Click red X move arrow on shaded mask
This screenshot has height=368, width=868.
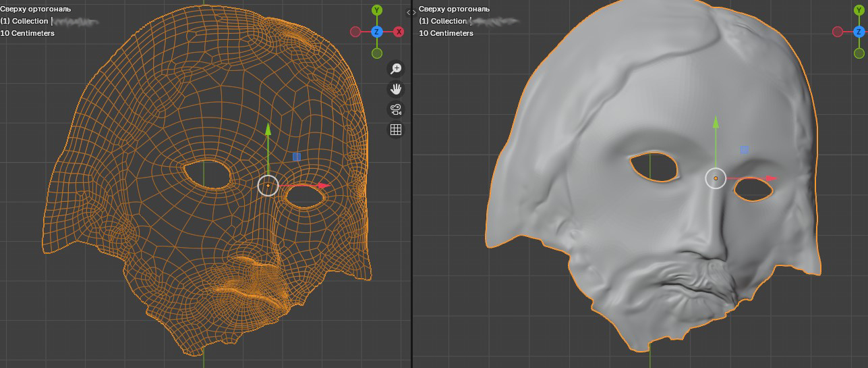point(771,178)
